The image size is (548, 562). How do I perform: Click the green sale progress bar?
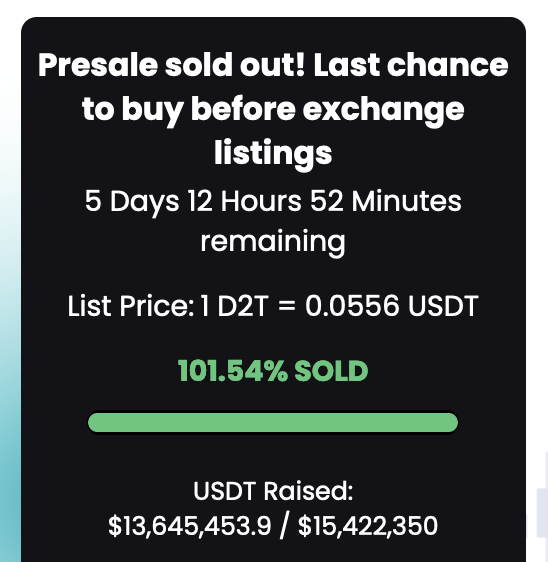click(x=273, y=422)
